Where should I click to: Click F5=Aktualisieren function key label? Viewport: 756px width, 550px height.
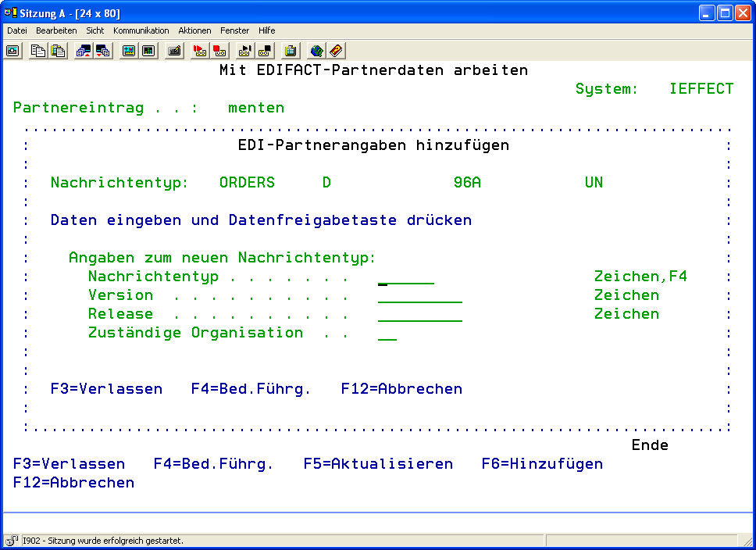click(378, 464)
